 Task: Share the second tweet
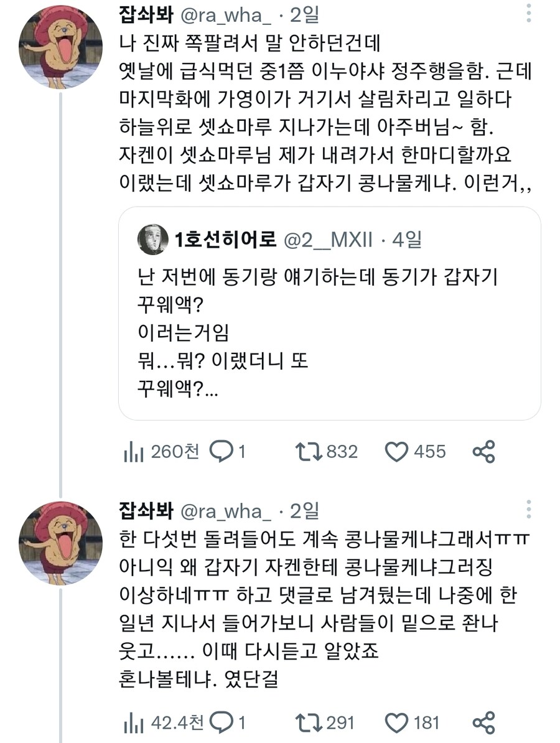(x=483, y=724)
